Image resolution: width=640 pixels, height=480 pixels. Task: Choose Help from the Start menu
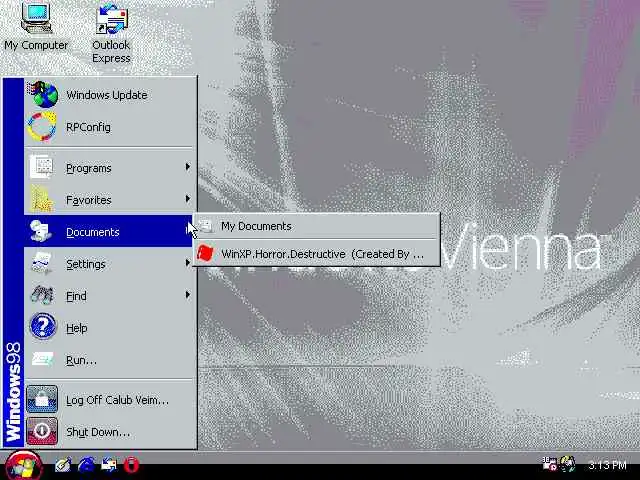click(x=109, y=327)
